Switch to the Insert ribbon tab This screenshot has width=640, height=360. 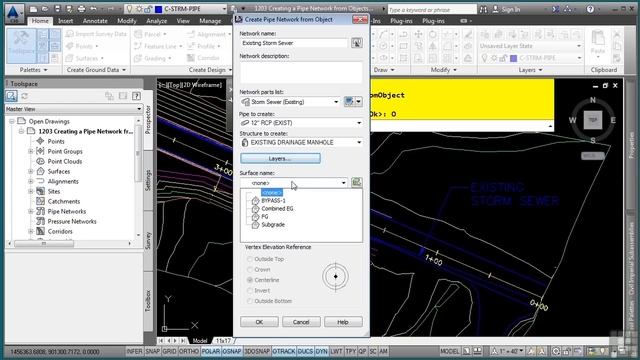pyautogui.click(x=65, y=21)
